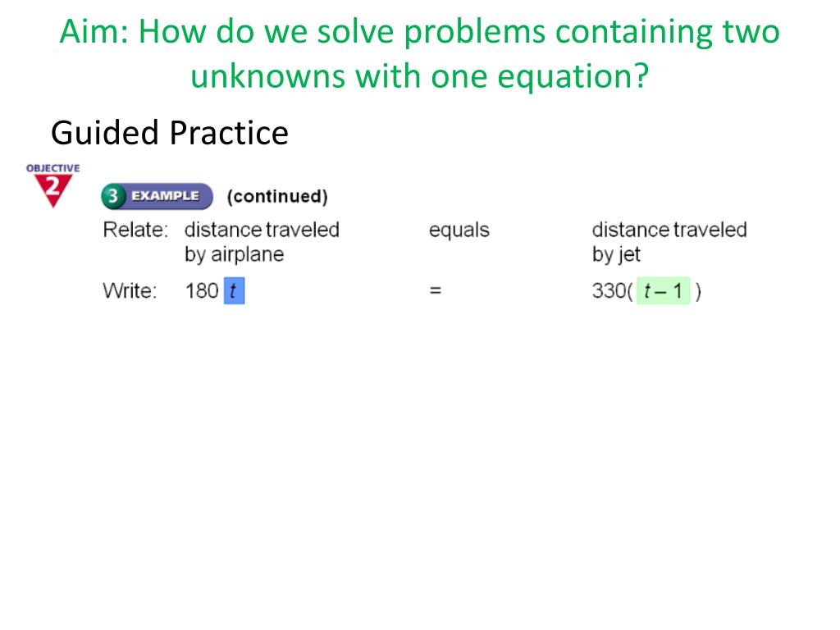The height and width of the screenshot is (630, 840).
Task: Click the EXAMPLE badge label
Action: click(165, 196)
